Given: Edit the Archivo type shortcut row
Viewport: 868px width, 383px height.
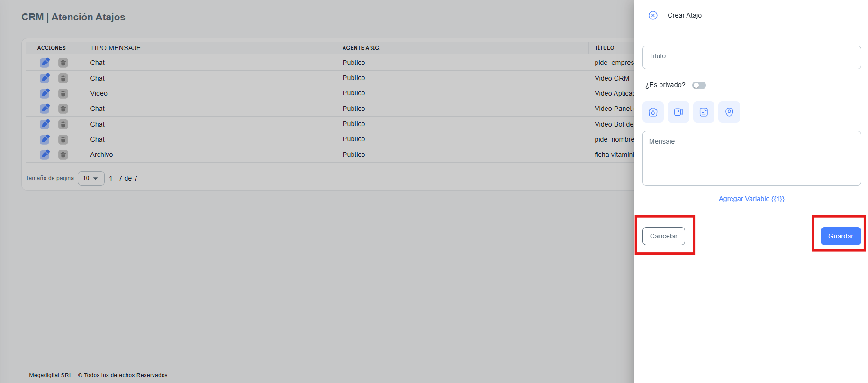Looking at the screenshot, I should 45,155.
